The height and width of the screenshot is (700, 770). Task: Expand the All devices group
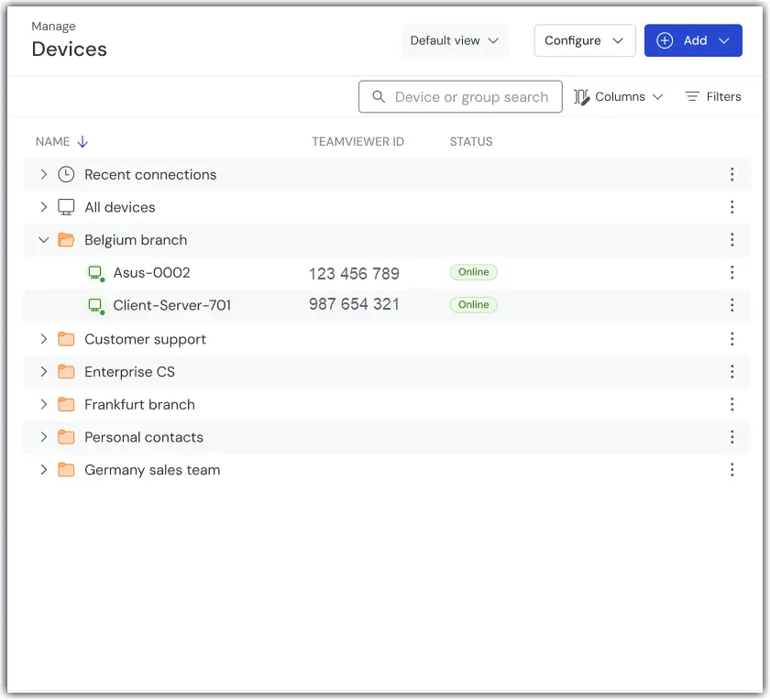[44, 207]
